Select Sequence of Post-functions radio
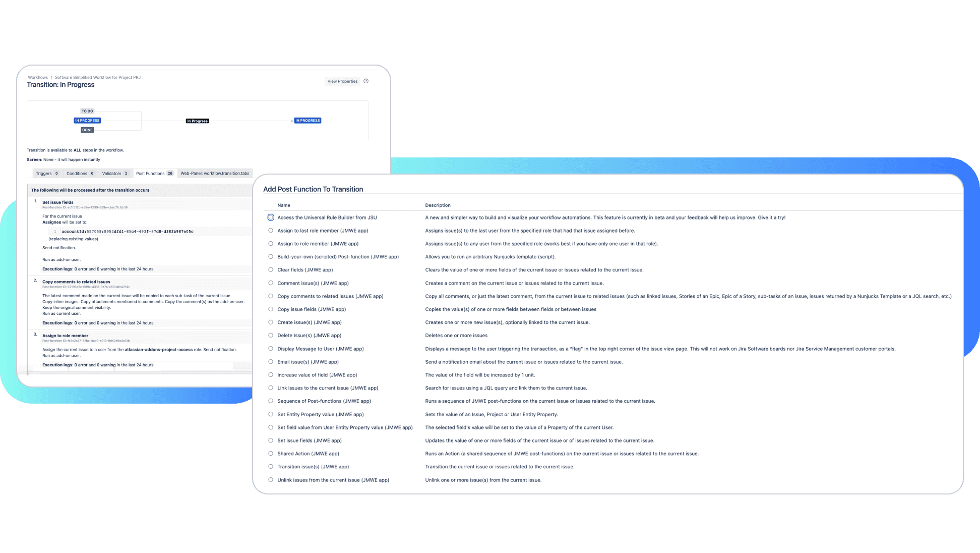 [271, 401]
